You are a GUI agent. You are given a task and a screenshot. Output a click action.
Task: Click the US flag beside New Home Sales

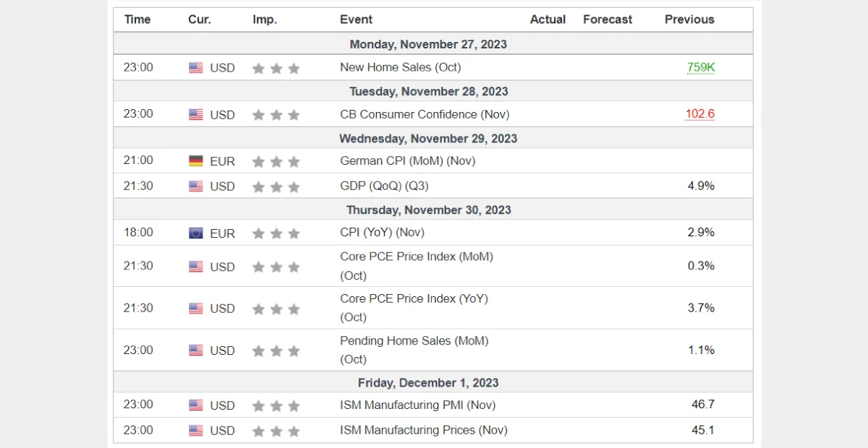pos(196,68)
